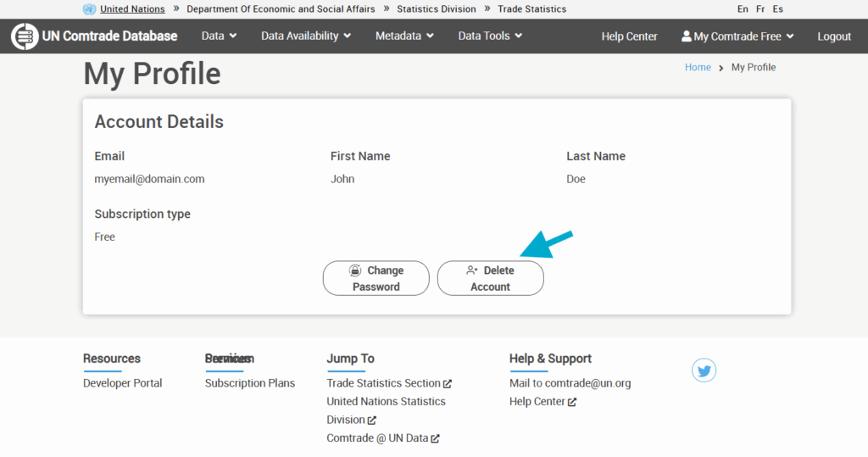Expand the Metadata menu
The width and height of the screenshot is (868, 457).
point(404,36)
